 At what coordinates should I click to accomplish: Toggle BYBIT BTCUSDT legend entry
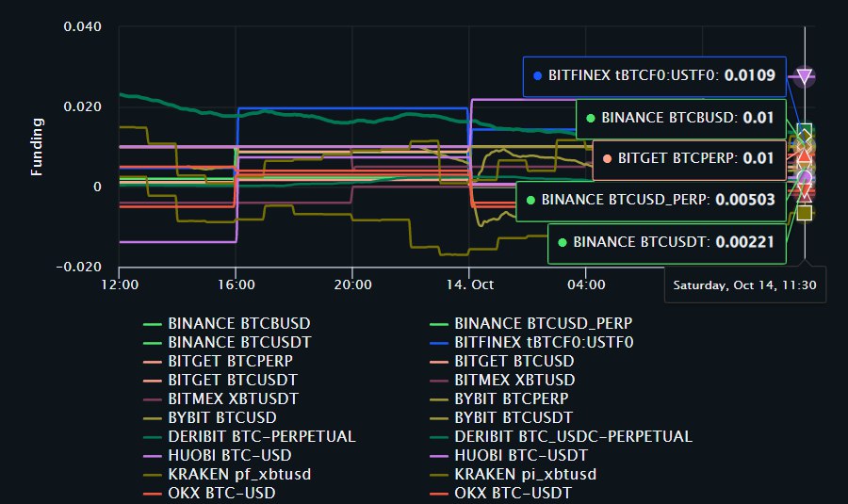[x=501, y=418]
